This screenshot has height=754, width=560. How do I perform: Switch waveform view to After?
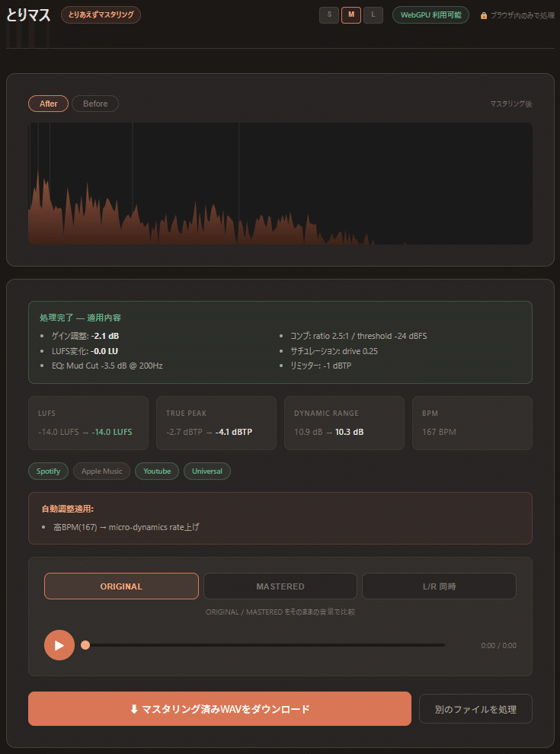[x=49, y=104]
